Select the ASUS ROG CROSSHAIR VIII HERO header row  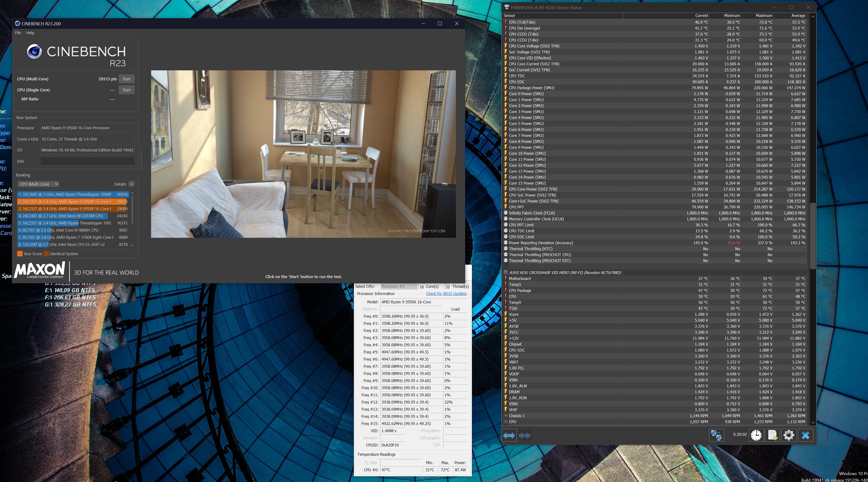654,273
